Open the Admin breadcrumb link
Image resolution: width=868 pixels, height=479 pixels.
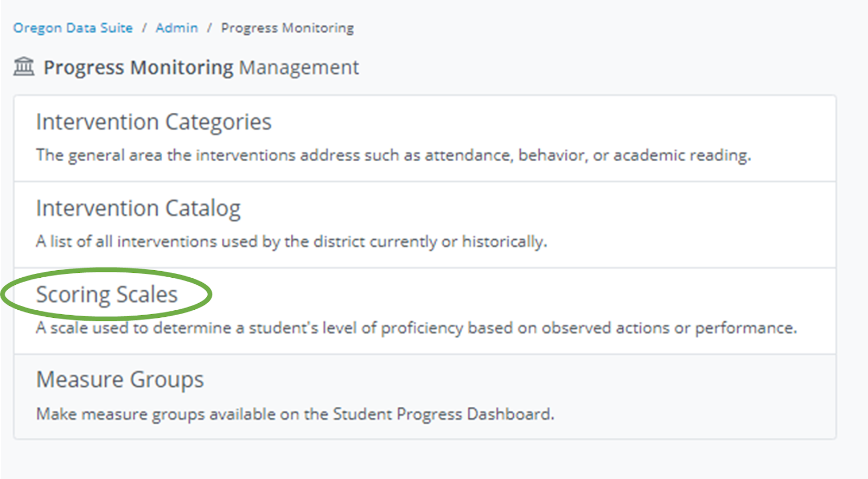coord(176,28)
